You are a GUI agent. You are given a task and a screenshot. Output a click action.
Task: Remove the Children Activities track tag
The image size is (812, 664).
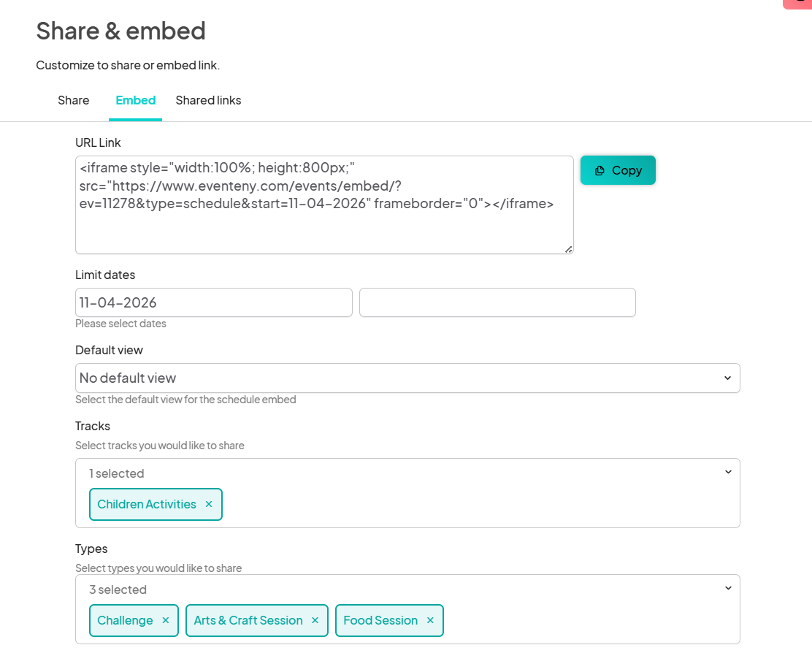[209, 504]
